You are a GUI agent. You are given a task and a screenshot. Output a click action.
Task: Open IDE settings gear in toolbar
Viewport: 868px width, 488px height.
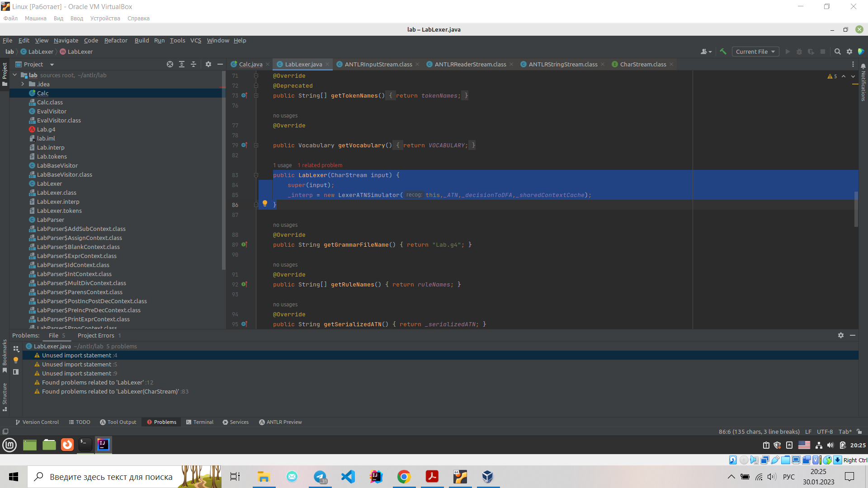(x=849, y=52)
